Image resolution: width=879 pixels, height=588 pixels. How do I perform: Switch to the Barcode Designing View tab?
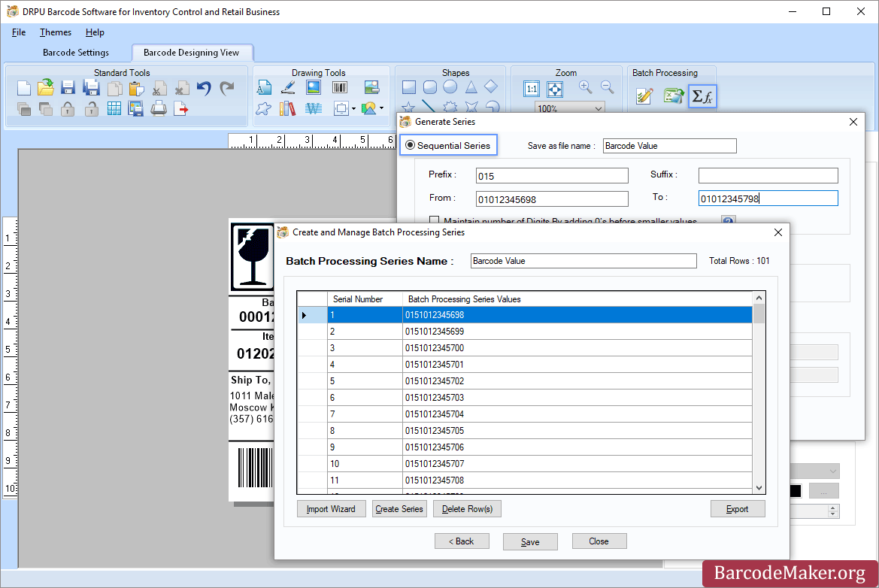coord(191,52)
